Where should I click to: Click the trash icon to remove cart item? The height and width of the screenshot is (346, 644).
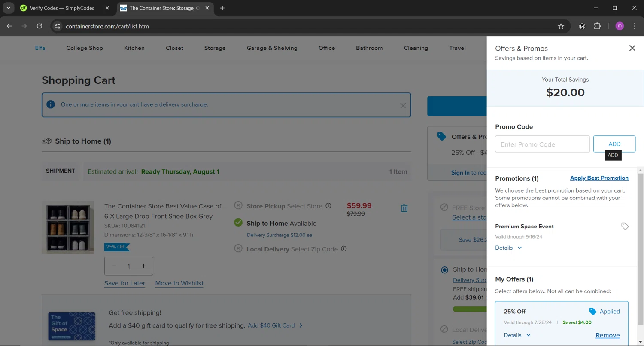point(404,208)
